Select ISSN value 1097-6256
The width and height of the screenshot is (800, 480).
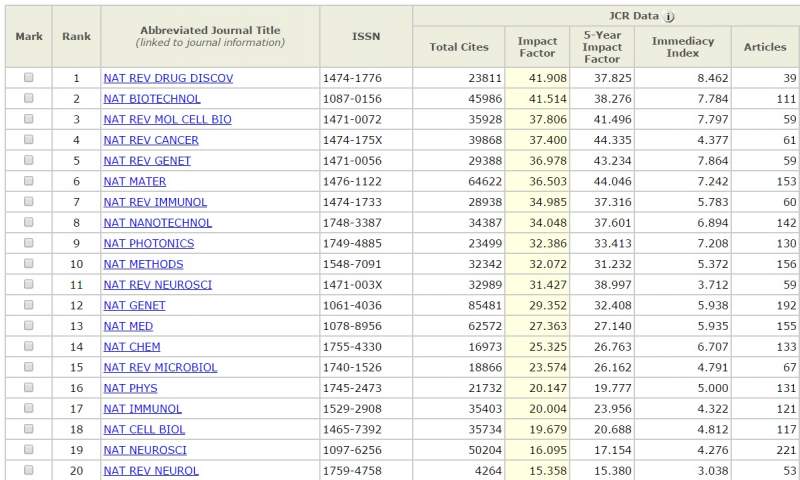[352, 450]
